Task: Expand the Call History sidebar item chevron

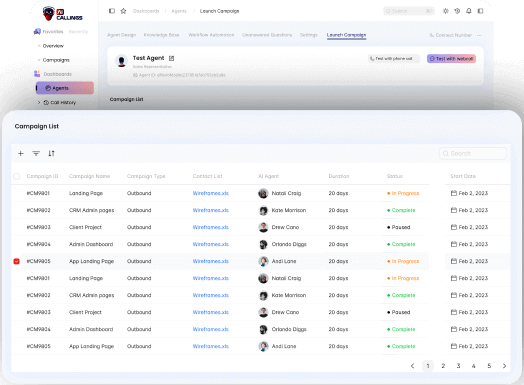Action: point(39,103)
